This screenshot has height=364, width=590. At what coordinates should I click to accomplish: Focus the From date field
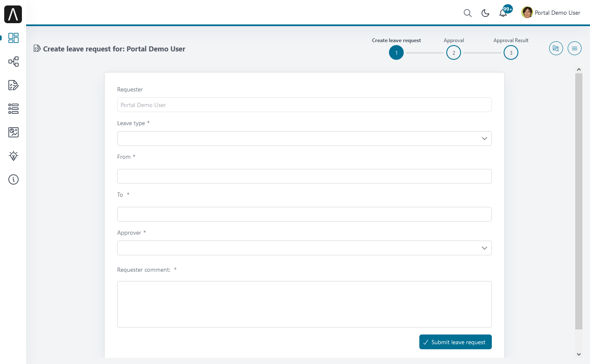[304, 177]
